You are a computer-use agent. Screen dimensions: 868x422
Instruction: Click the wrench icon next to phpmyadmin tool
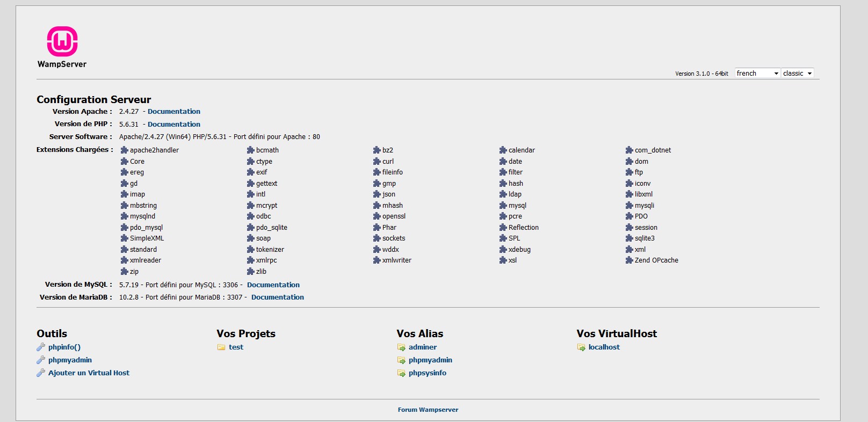41,360
